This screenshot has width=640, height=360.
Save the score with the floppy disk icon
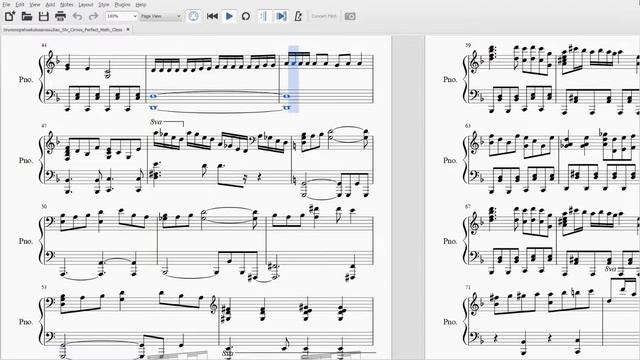(44, 16)
